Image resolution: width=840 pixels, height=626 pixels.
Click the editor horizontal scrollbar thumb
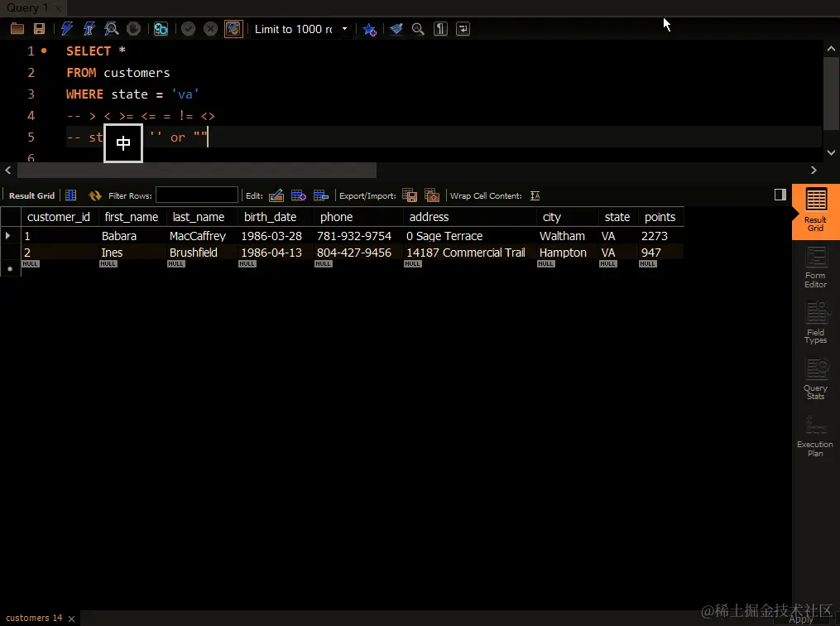[197, 170]
